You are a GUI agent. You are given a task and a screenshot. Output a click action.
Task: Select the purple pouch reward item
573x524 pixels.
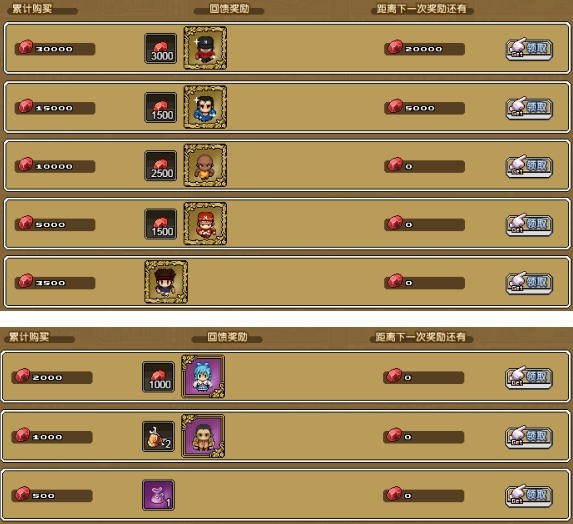click(158, 495)
